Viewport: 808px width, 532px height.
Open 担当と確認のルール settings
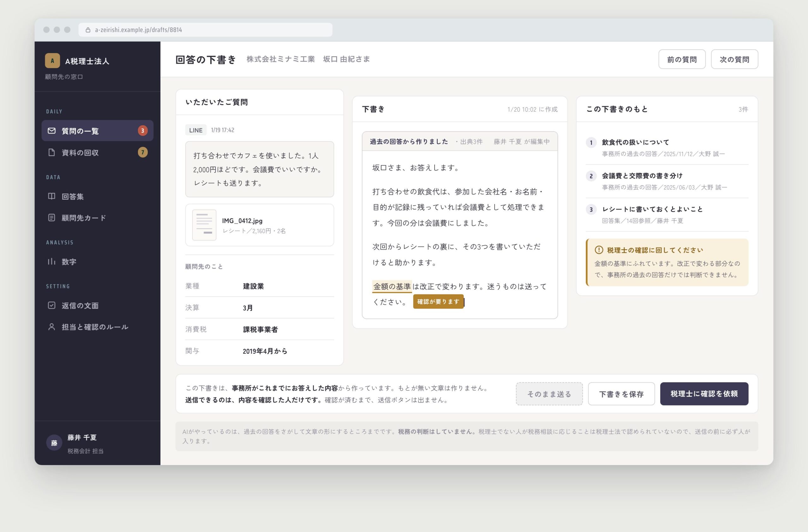pos(98,327)
